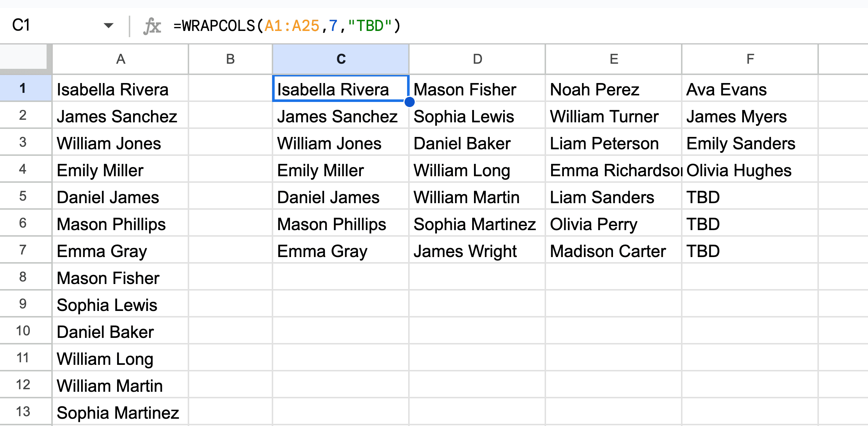Click the select-all corner box
The height and width of the screenshot is (426, 868).
point(23,57)
